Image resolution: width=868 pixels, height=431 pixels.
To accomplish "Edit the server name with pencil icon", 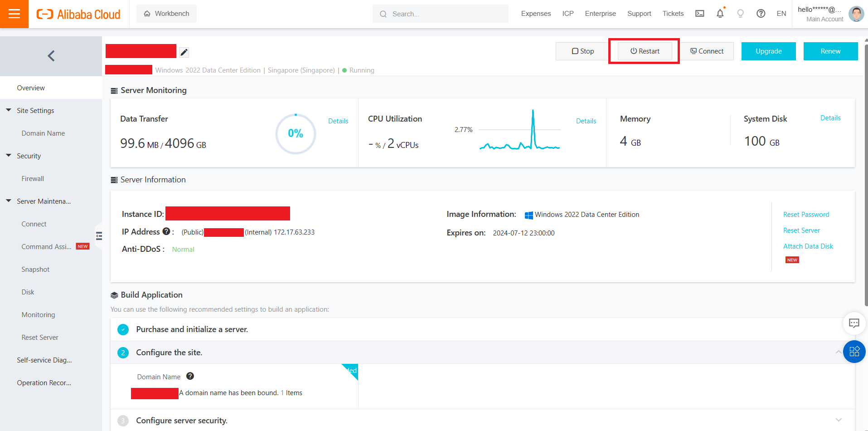I will tap(184, 53).
